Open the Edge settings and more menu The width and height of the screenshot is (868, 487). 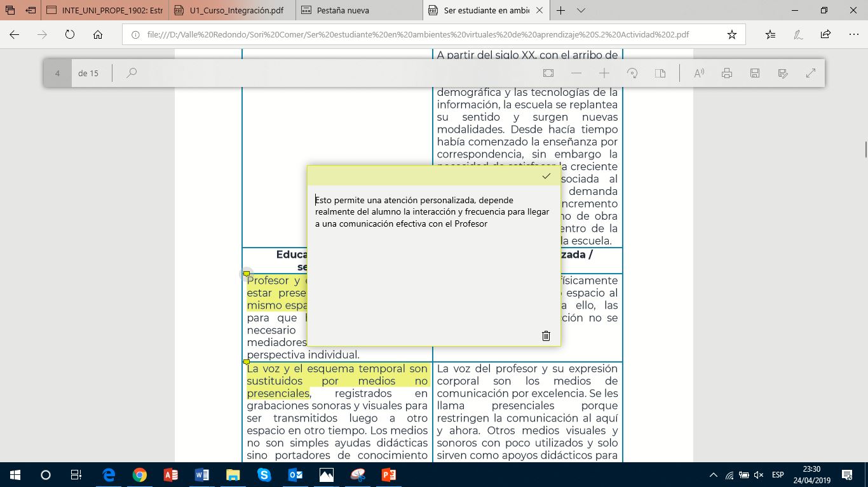click(853, 35)
